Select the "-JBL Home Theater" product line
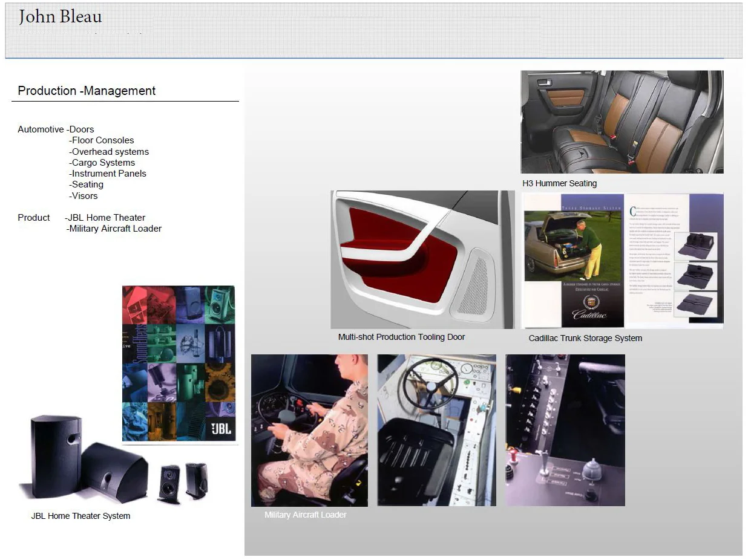This screenshot has width=748, height=560. (105, 218)
